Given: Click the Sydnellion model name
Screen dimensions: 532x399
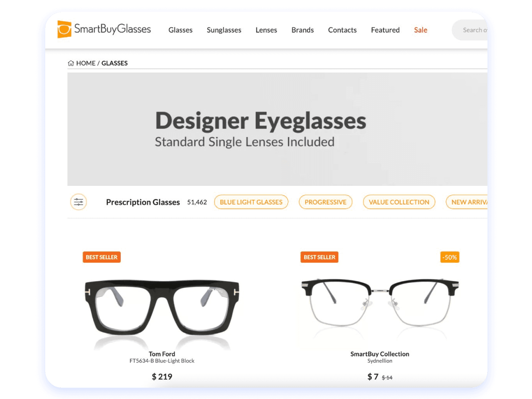Looking at the screenshot, I should pos(380,361).
